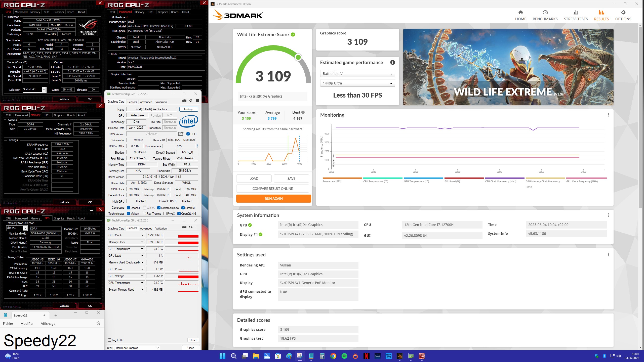Viewport: 644px width, 362px height.
Task: Open the 3DMark Benchmarks section
Action: 545,15
